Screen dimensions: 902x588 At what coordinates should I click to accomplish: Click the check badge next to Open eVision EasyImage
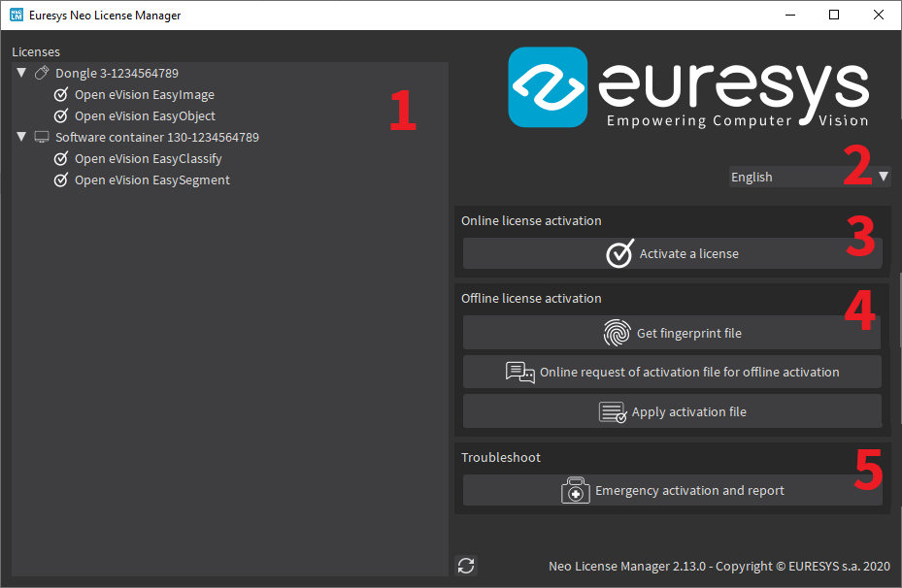pos(60,94)
